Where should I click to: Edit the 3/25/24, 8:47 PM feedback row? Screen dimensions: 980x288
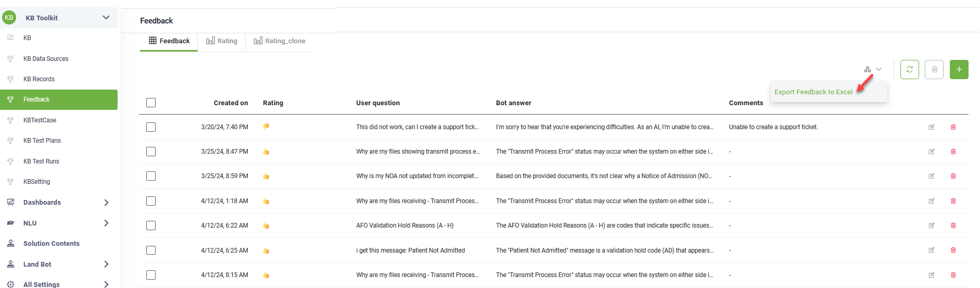[932, 152]
